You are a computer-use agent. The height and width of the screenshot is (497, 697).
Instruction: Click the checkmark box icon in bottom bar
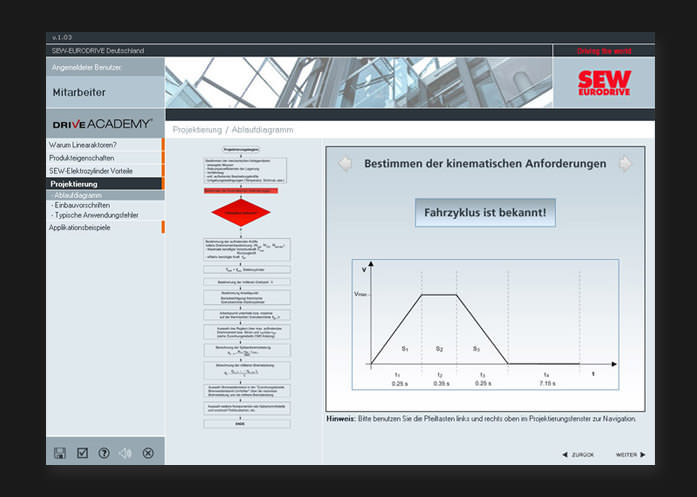tap(82, 453)
